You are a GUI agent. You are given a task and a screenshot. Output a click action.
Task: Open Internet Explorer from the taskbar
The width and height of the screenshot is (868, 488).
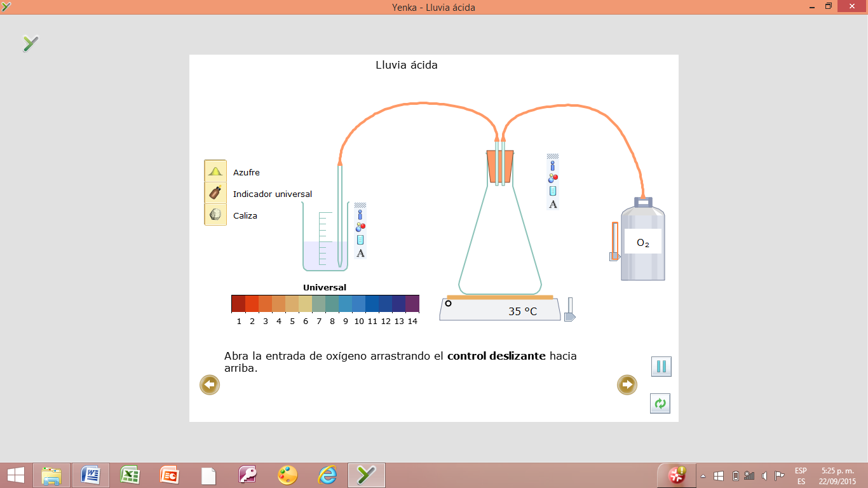pos(327,475)
